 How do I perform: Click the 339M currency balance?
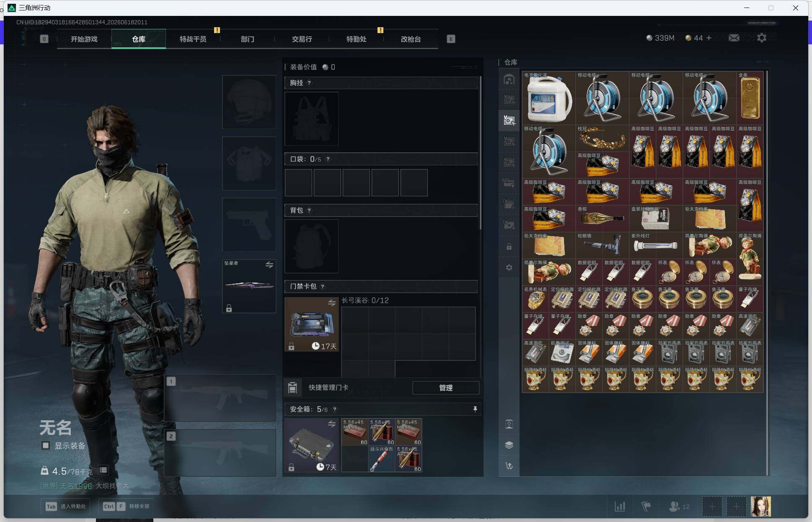tap(660, 38)
